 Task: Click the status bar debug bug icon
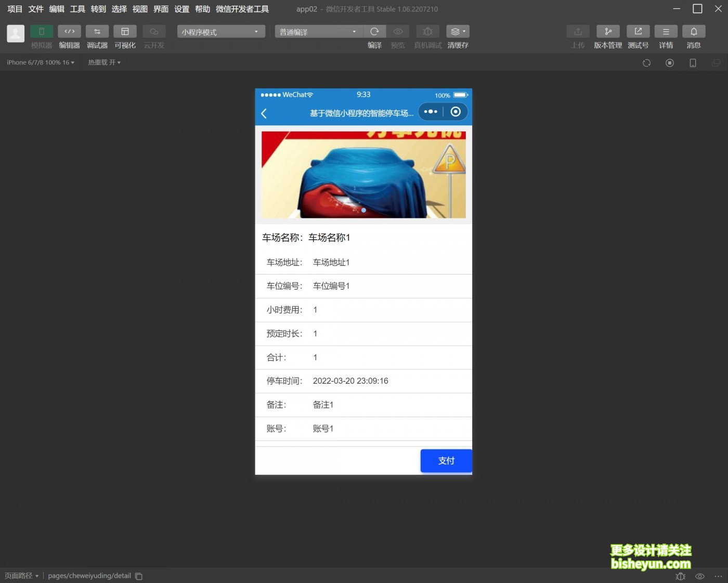click(x=680, y=576)
